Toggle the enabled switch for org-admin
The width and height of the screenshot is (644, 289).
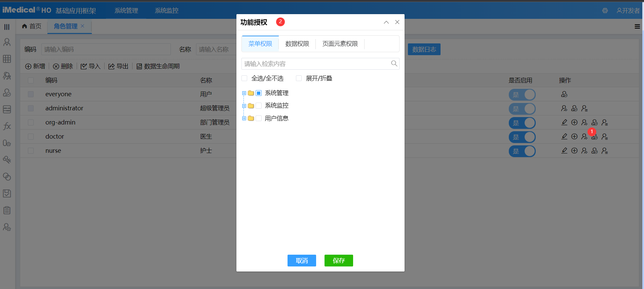522,123
